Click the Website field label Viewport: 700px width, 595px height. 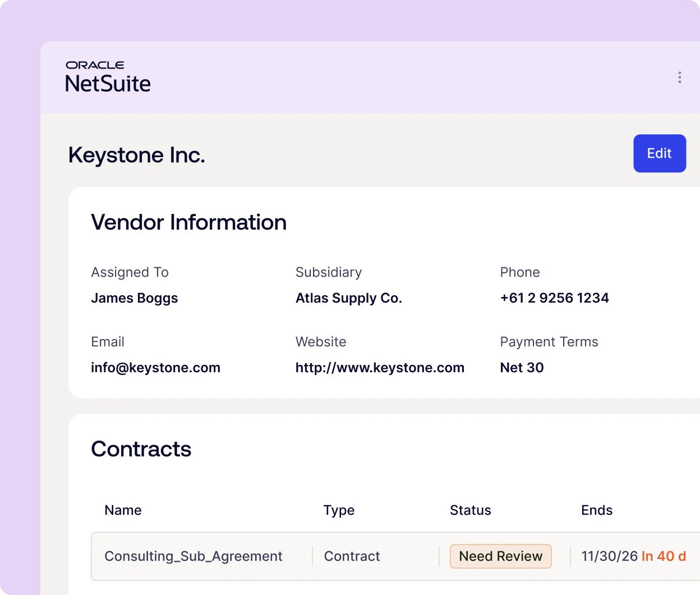click(321, 342)
